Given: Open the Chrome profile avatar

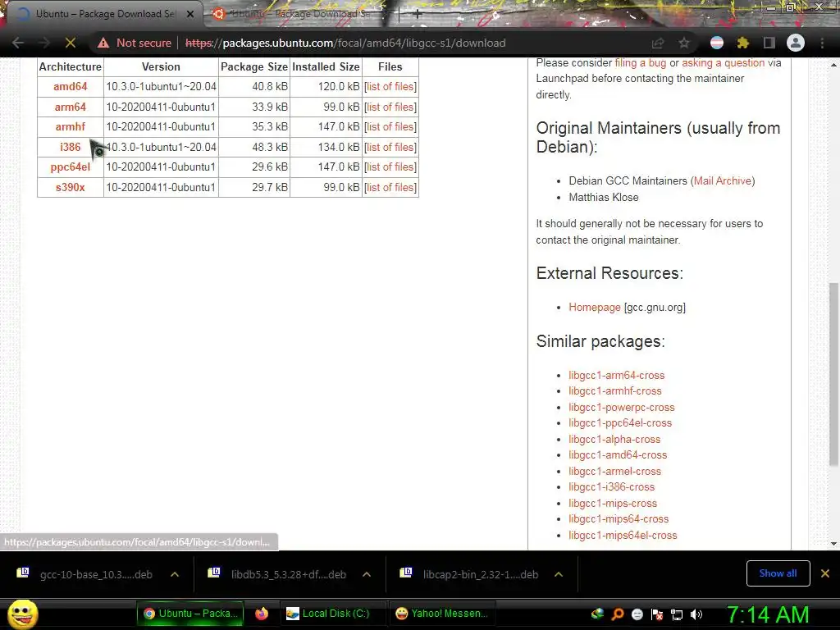Looking at the screenshot, I should click(796, 43).
